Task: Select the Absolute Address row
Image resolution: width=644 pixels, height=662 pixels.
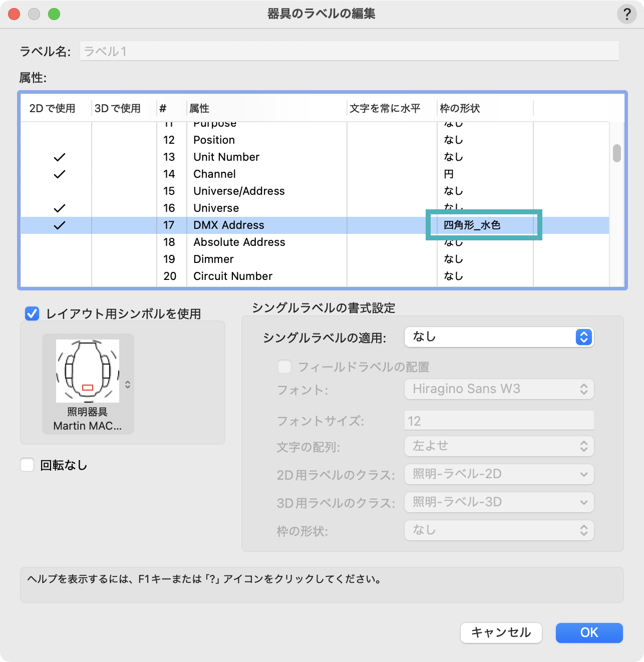Action: click(x=239, y=242)
